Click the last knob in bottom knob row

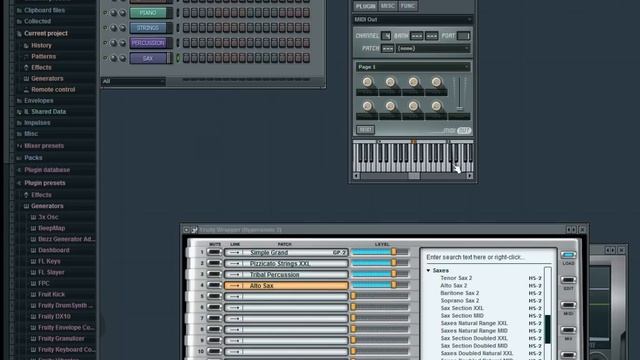(436, 106)
